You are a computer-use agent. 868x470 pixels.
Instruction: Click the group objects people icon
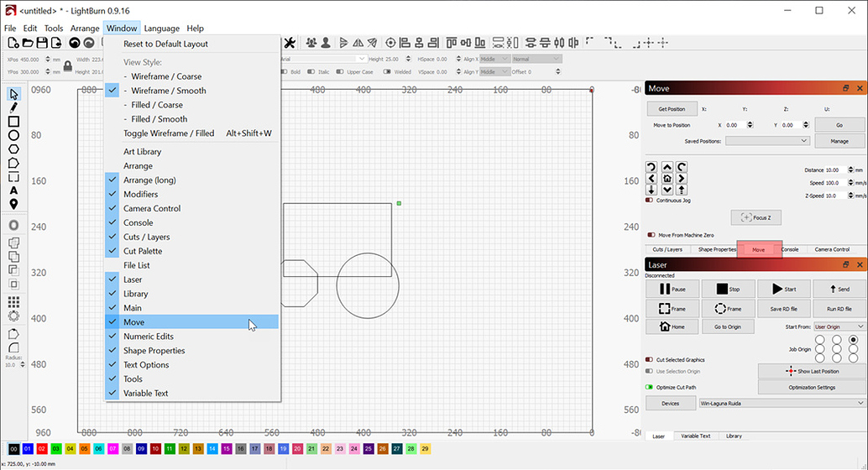311,43
